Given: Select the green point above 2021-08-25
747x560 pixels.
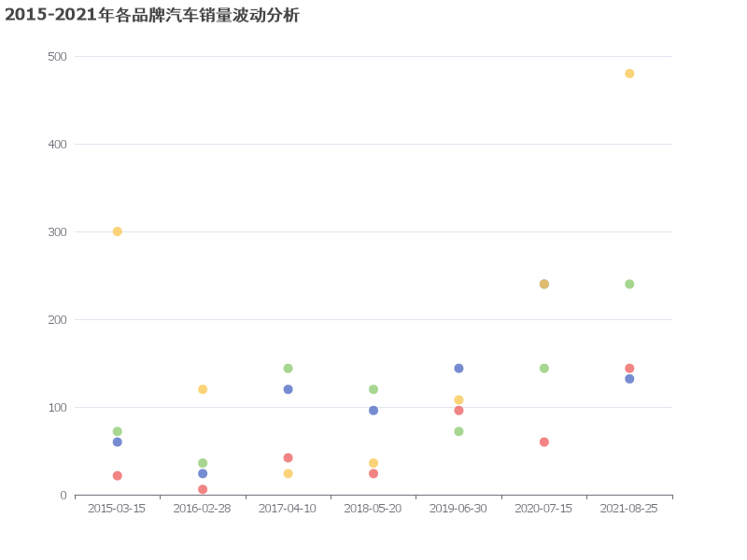Looking at the screenshot, I should tap(629, 285).
